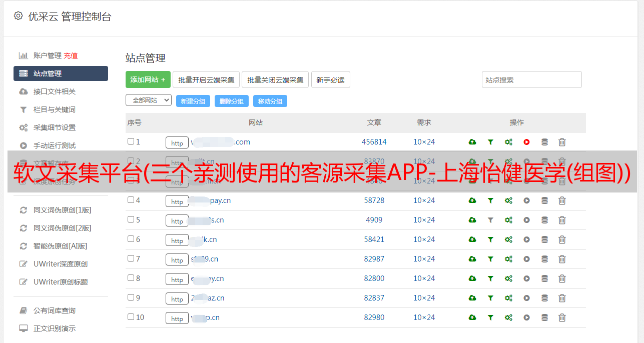Open gears settings icon in row 7
The height and width of the screenshot is (343, 644).
[x=508, y=259]
